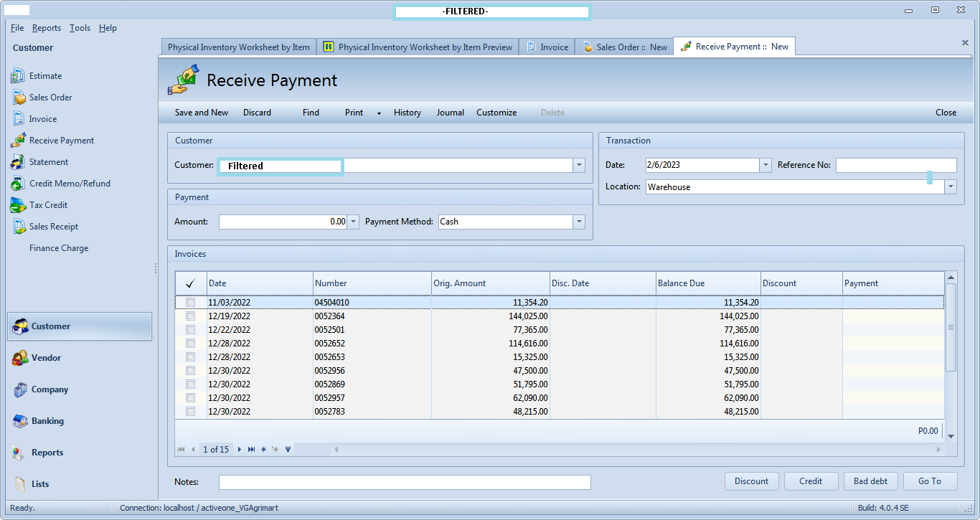The width and height of the screenshot is (980, 520).
Task: Jump to last invoice record in navigator
Action: (251, 450)
